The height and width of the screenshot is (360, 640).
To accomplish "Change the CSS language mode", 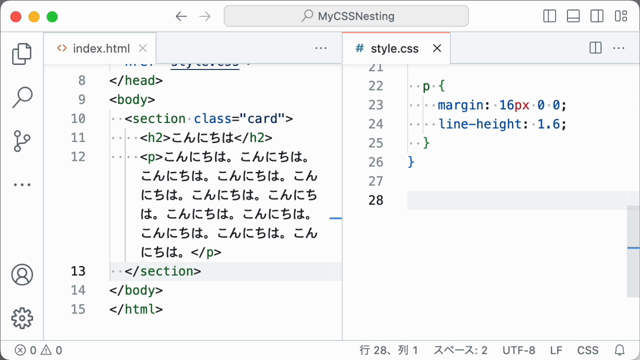I will (x=588, y=350).
